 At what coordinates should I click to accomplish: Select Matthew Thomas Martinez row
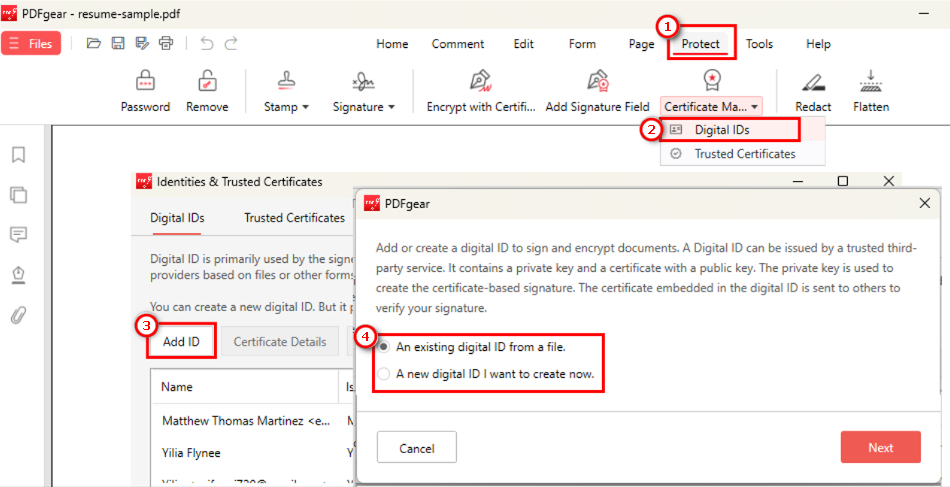[x=253, y=421]
